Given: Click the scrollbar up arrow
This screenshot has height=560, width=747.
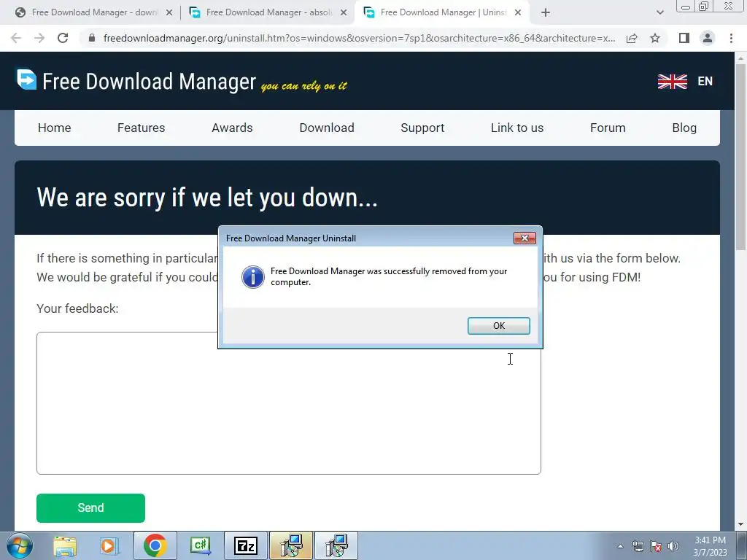Looking at the screenshot, I should [x=740, y=58].
